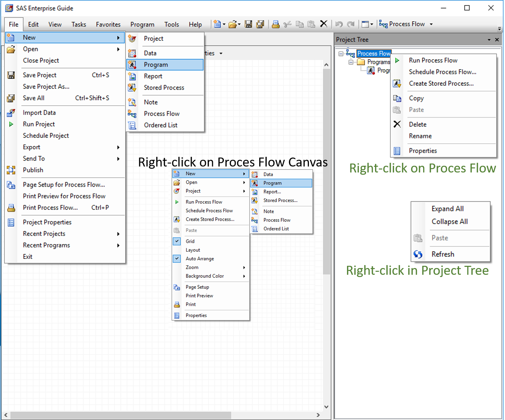
Task: Click the Undo icon on the toolbar
Action: pos(339,24)
